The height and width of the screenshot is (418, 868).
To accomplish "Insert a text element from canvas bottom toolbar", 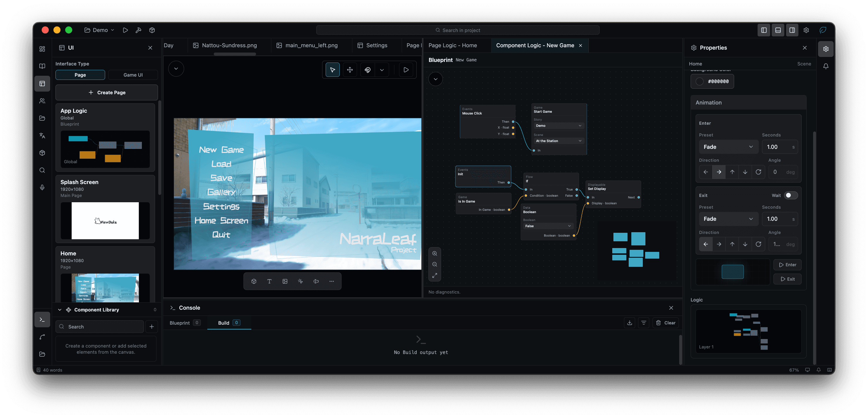I will pyautogui.click(x=269, y=281).
